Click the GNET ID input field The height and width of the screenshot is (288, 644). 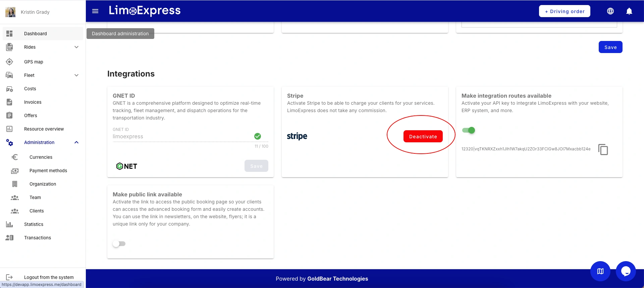[181, 137]
